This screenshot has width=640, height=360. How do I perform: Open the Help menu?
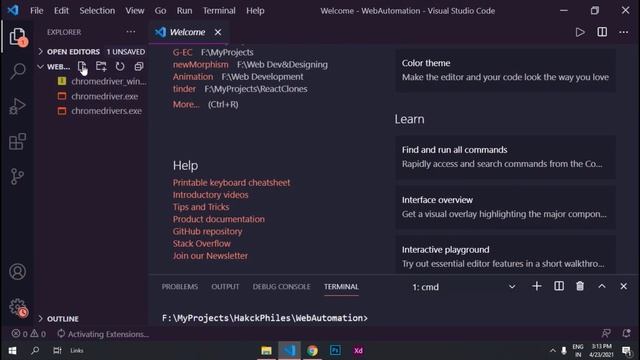tap(255, 11)
